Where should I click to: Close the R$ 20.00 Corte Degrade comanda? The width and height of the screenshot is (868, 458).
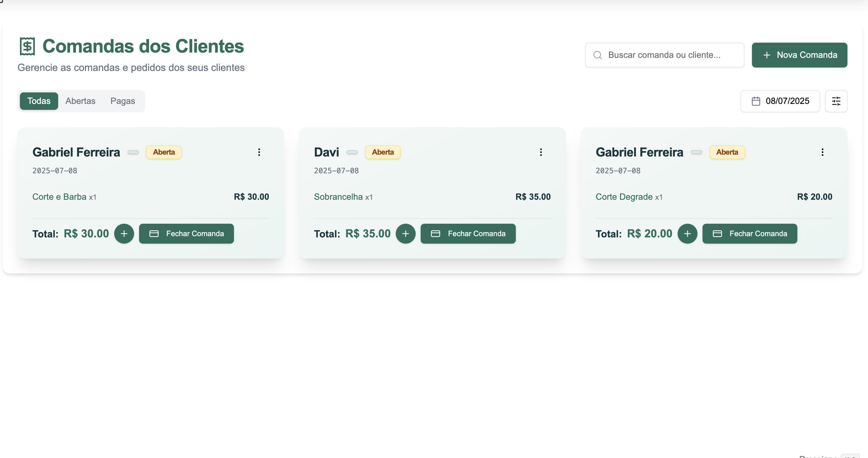(749, 234)
